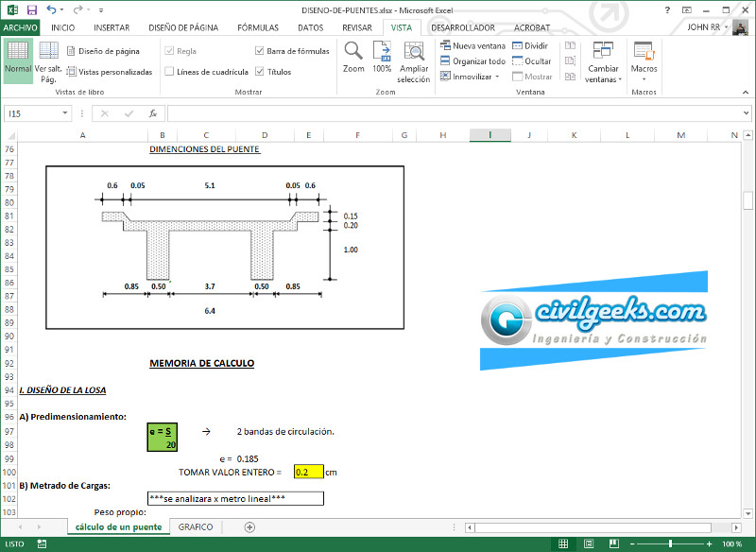
Task: Click the formula bar input field
Action: [454, 113]
